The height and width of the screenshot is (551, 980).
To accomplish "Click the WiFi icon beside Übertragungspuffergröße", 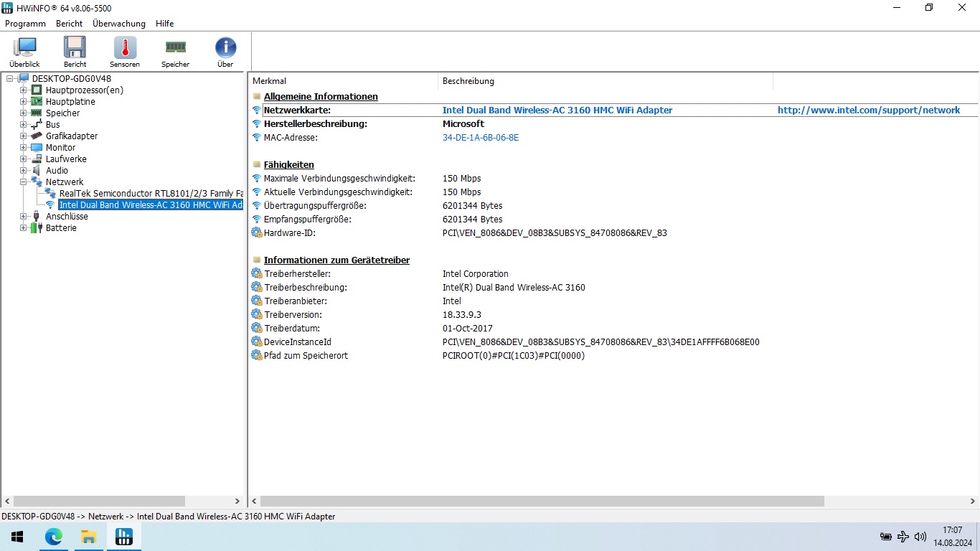I will click(257, 206).
